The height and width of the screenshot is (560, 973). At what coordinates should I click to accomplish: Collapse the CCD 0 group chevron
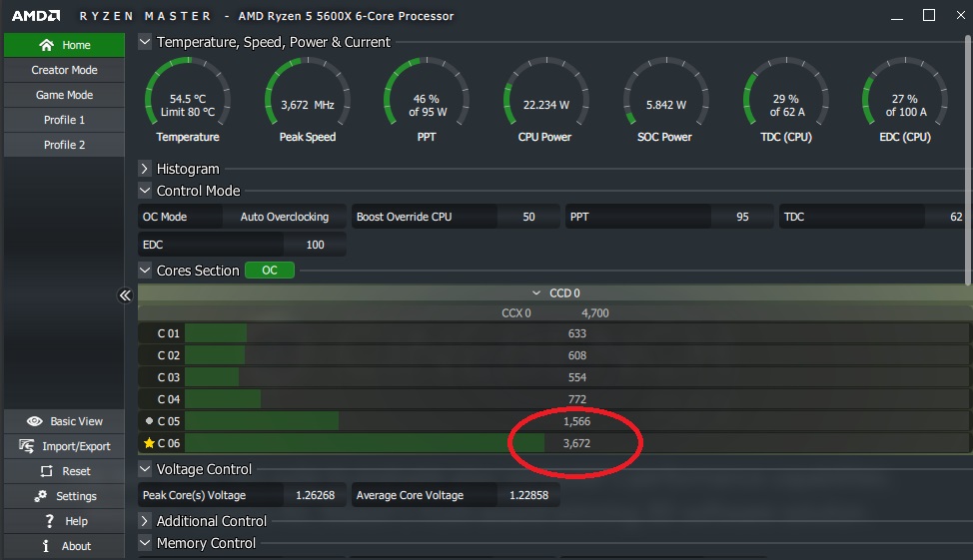pyautogui.click(x=536, y=292)
